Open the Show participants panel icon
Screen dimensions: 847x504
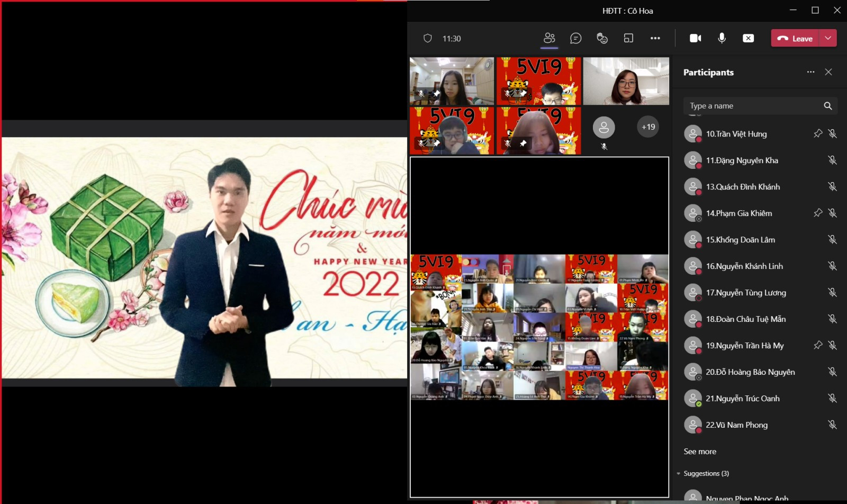click(549, 38)
